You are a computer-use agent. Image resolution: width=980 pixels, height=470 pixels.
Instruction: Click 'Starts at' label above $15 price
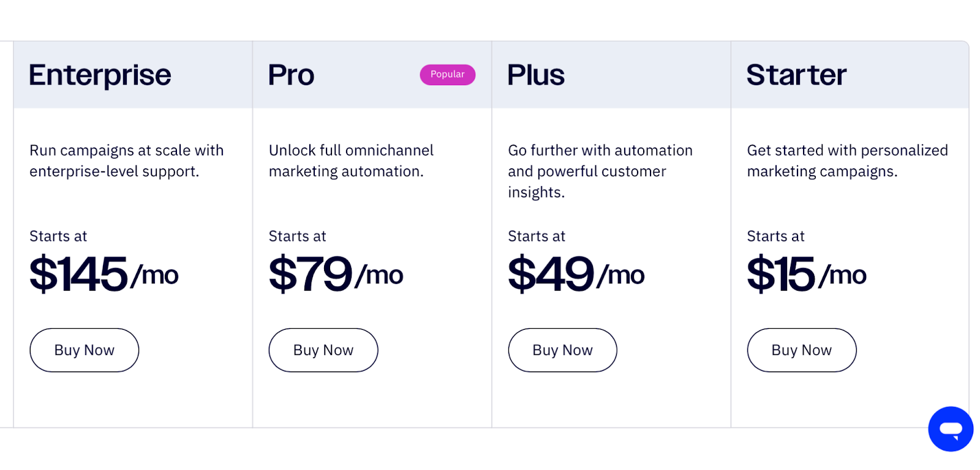click(x=775, y=236)
